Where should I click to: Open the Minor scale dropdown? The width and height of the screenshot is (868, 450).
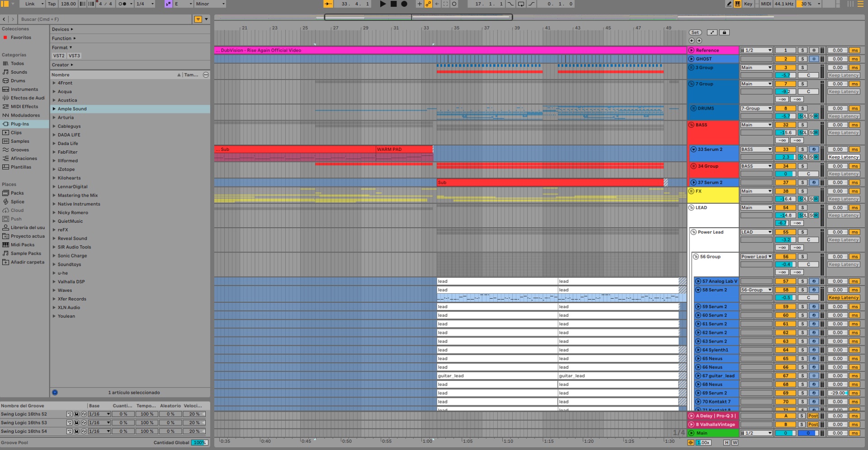(210, 4)
